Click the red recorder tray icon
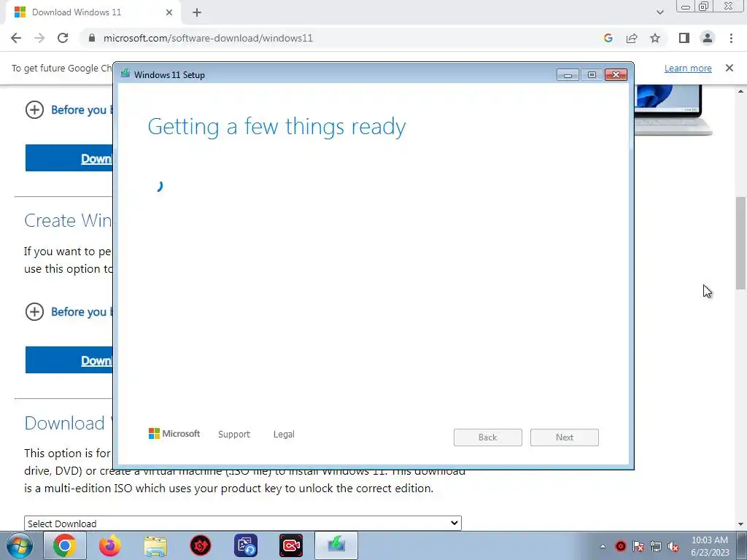Screen dimensions: 747x560 pyautogui.click(x=620, y=546)
